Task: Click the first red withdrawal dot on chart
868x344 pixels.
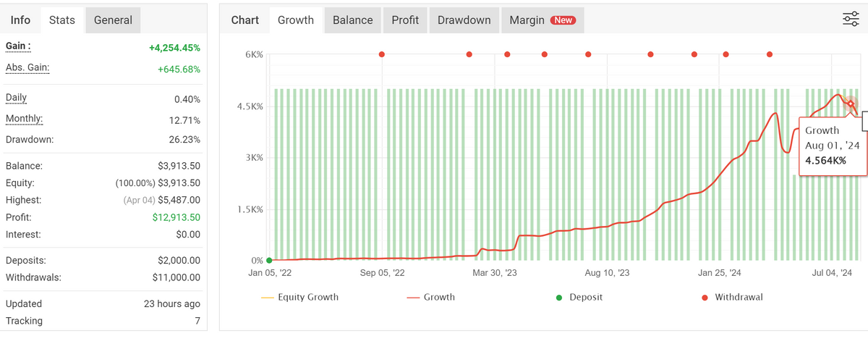Action: (x=382, y=54)
